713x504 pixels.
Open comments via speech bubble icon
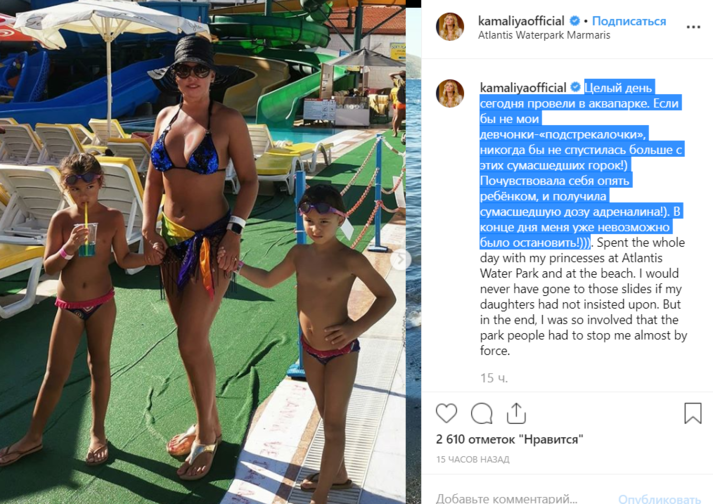click(482, 413)
